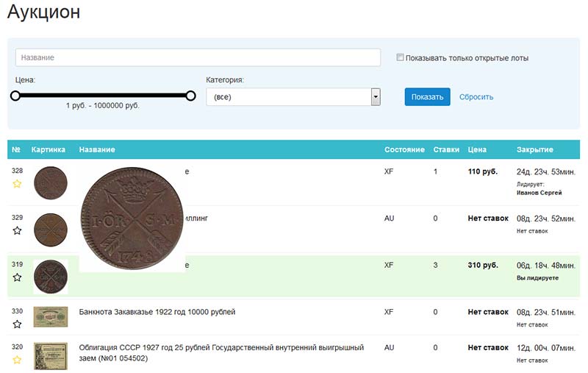View banknote image for lot 330
Viewport: 588px width, 373px height.
[x=50, y=317]
